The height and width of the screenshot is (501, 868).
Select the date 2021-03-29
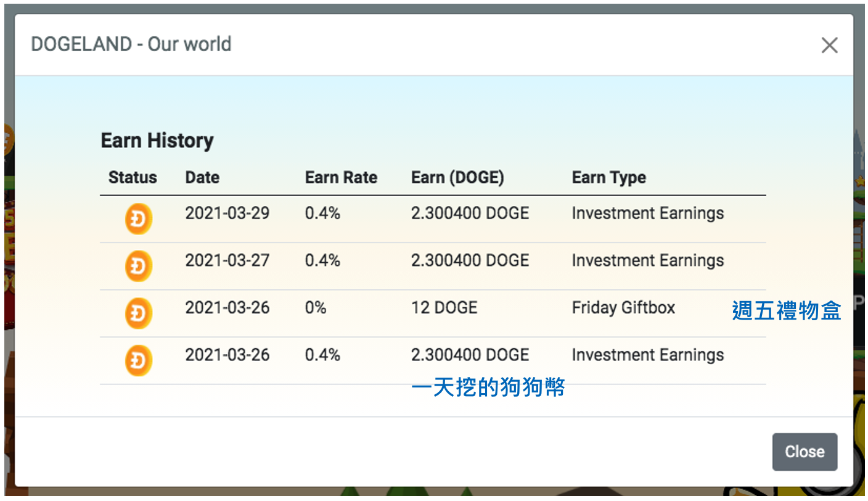coord(227,213)
